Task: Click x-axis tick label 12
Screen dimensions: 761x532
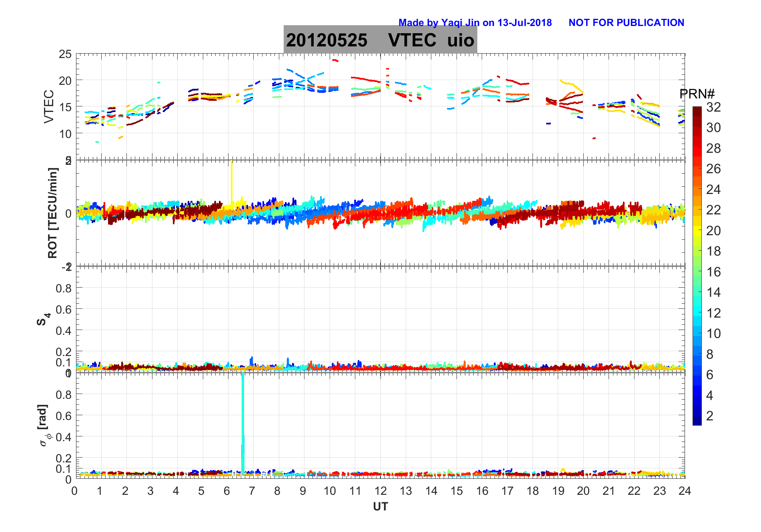Action: [x=380, y=491]
